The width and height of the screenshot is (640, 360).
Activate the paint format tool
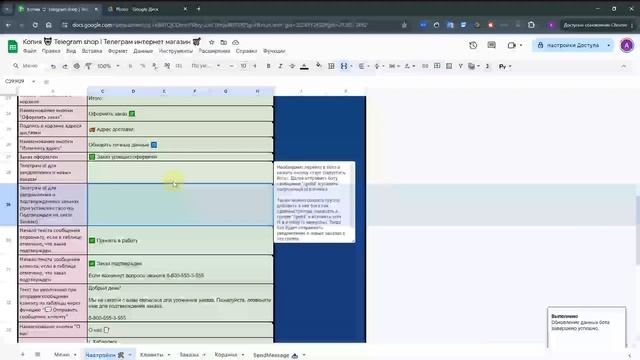89,66
